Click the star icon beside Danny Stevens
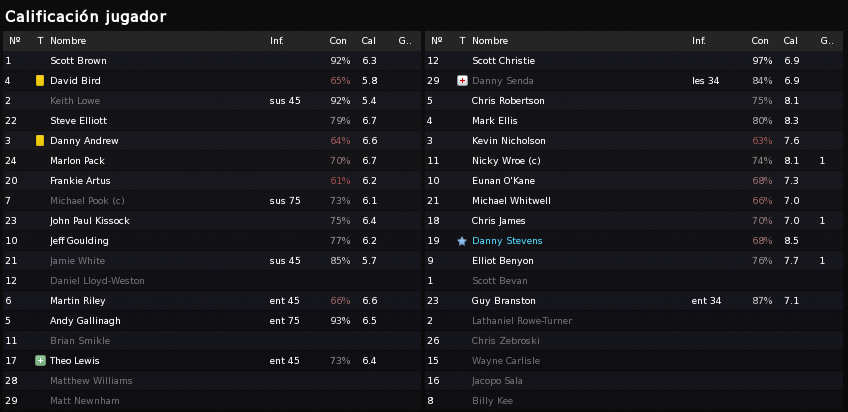The image size is (848, 412). 462,241
